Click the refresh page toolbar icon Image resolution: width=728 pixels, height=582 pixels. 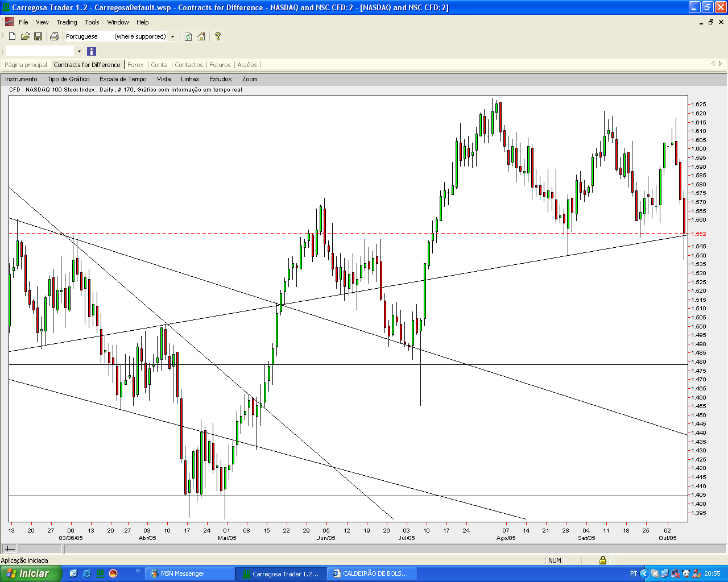click(x=188, y=36)
